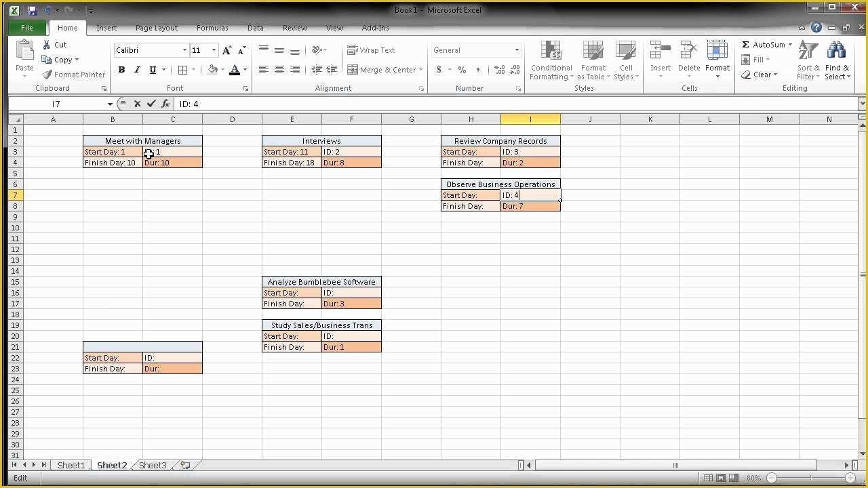The width and height of the screenshot is (868, 488).
Task: Toggle italic formatting
Action: point(137,69)
